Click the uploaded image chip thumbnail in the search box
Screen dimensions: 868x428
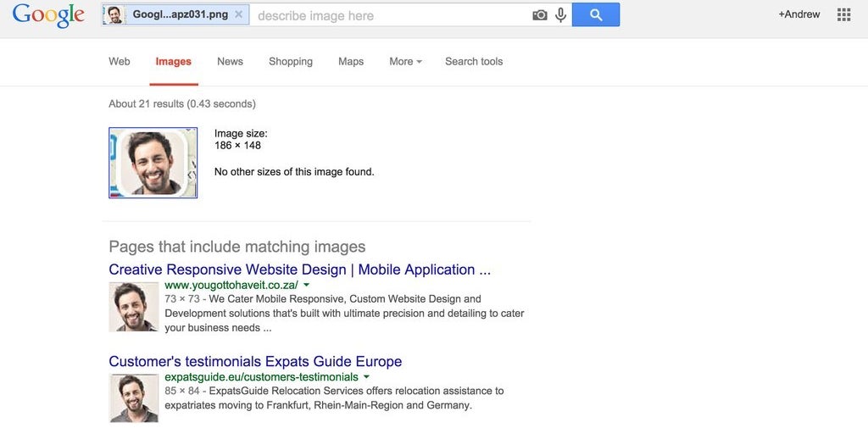coord(114,15)
